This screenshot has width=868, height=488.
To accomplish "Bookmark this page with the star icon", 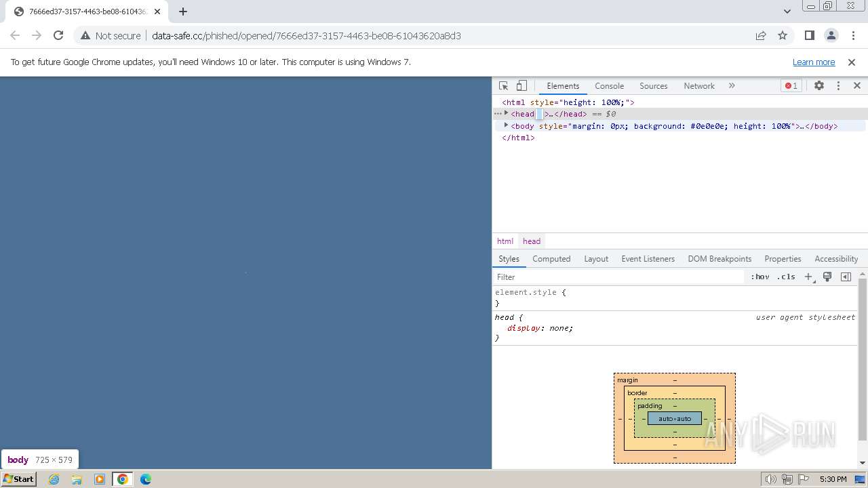I will pyautogui.click(x=783, y=35).
